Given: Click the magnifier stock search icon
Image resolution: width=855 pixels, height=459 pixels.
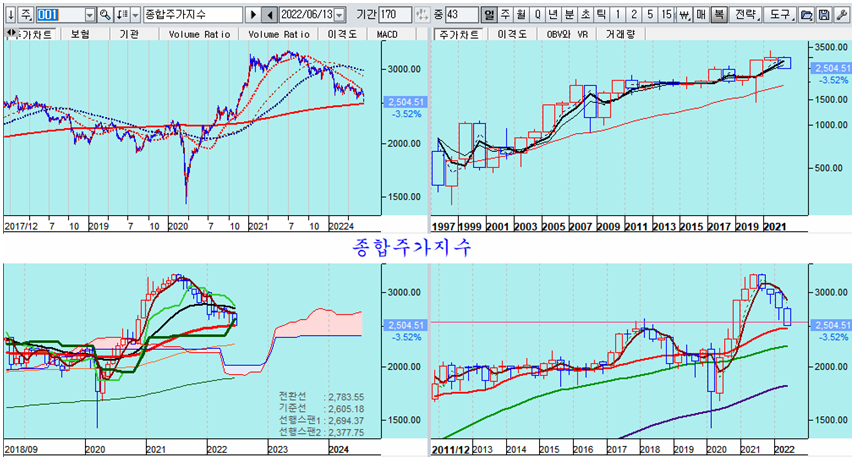Looking at the screenshot, I should point(104,15).
